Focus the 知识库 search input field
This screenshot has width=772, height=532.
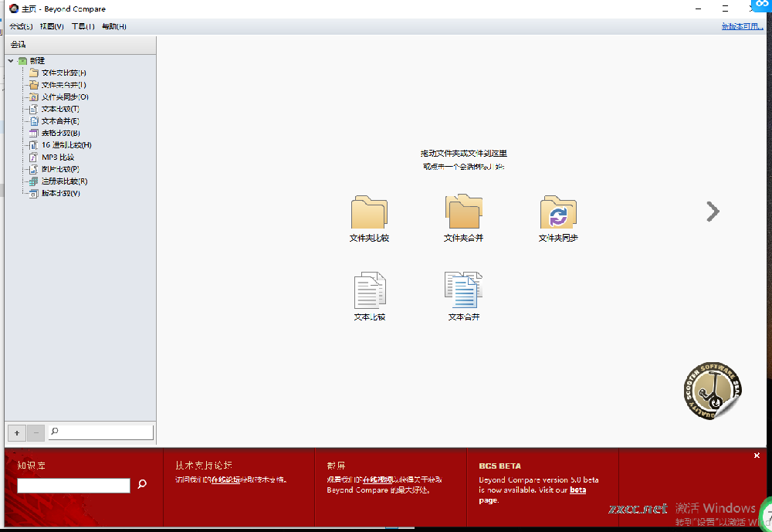click(73, 486)
